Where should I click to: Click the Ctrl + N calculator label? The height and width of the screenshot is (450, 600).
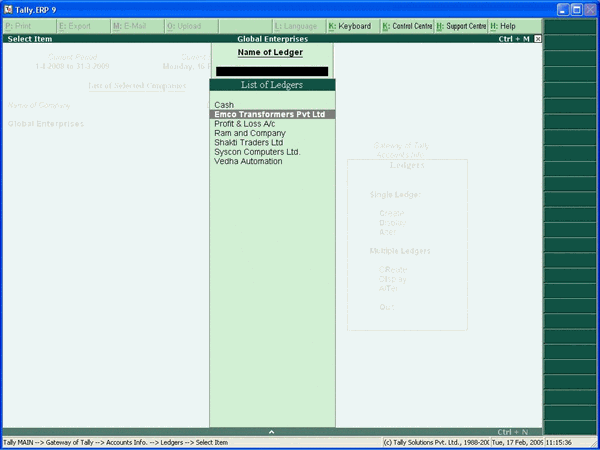pyautogui.click(x=512, y=432)
